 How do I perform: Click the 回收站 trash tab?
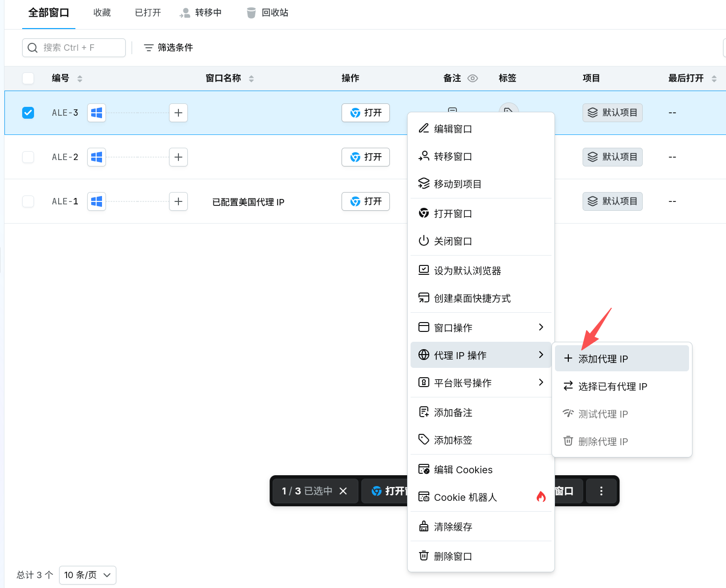pos(268,13)
